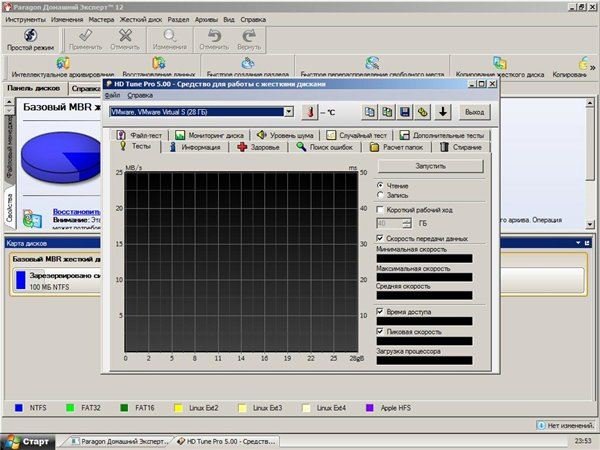
Task: Open the Инструменты menu in Paragon
Action: pyautogui.click(x=25, y=20)
